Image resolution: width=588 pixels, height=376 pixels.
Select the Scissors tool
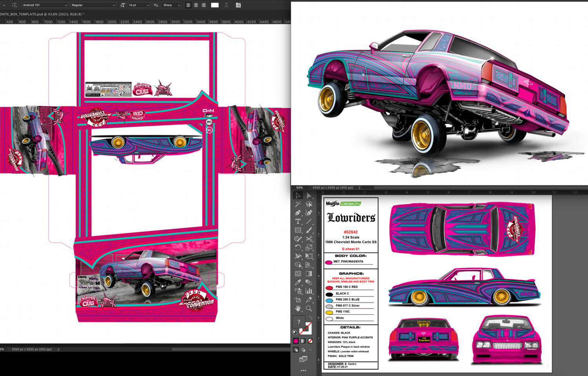pyautogui.click(x=309, y=239)
